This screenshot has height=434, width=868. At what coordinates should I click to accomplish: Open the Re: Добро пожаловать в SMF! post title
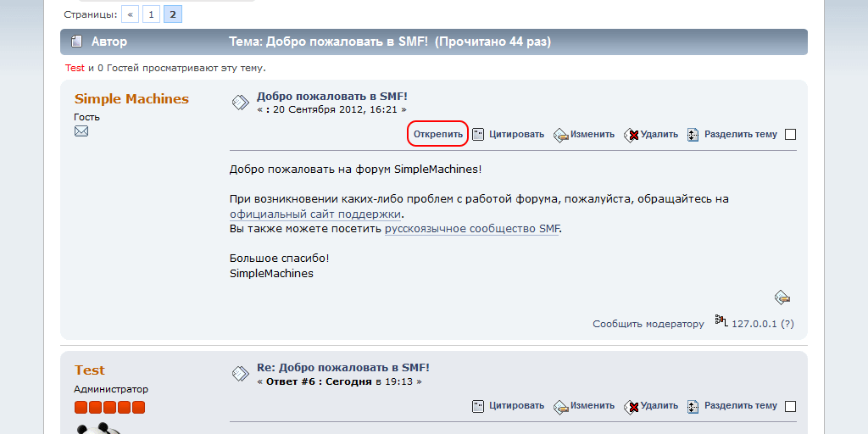[x=343, y=368]
